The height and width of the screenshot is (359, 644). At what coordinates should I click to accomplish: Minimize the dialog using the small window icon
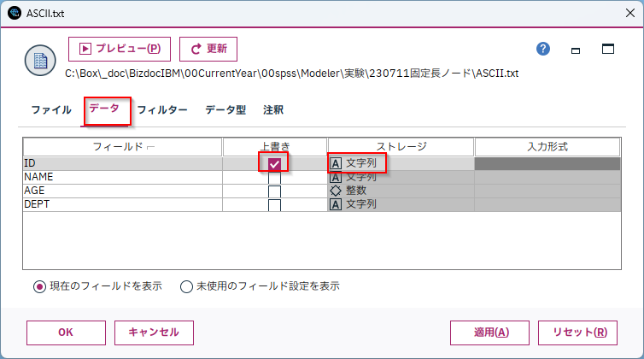point(576,50)
